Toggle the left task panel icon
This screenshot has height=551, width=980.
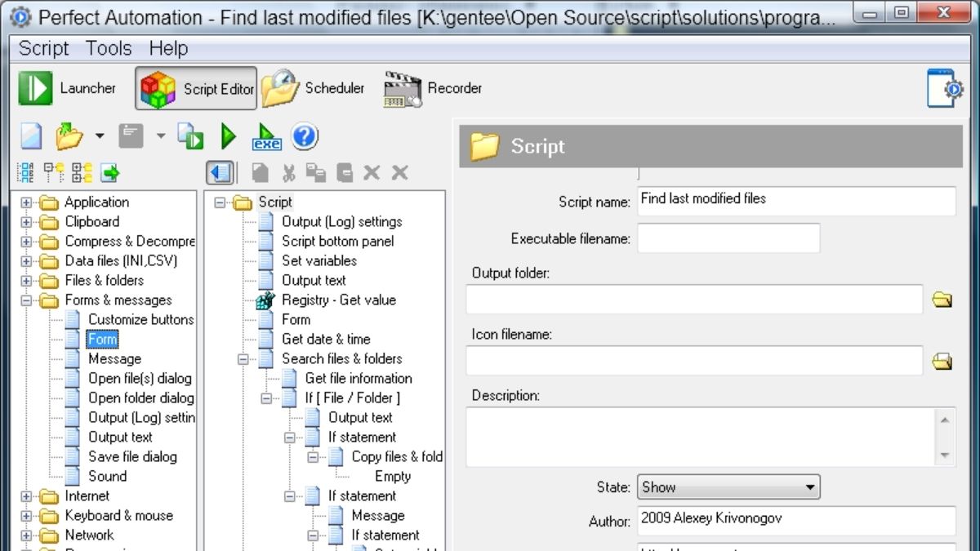click(x=220, y=172)
